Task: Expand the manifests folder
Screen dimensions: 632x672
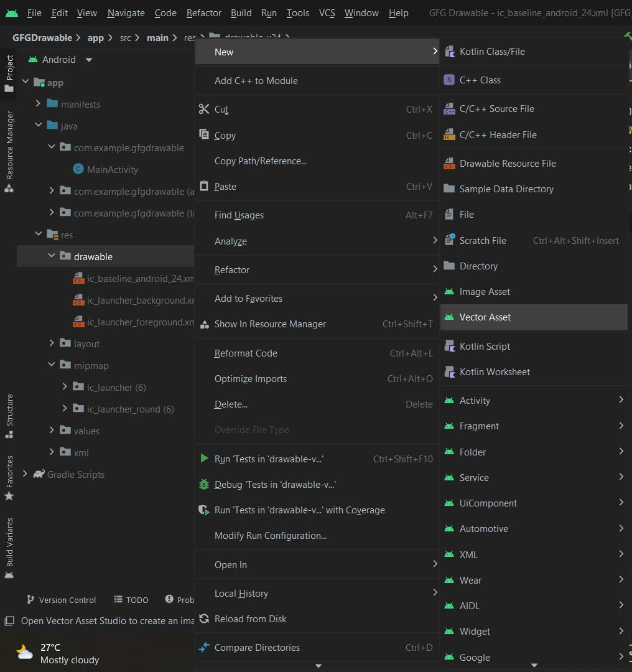Action: pos(38,103)
